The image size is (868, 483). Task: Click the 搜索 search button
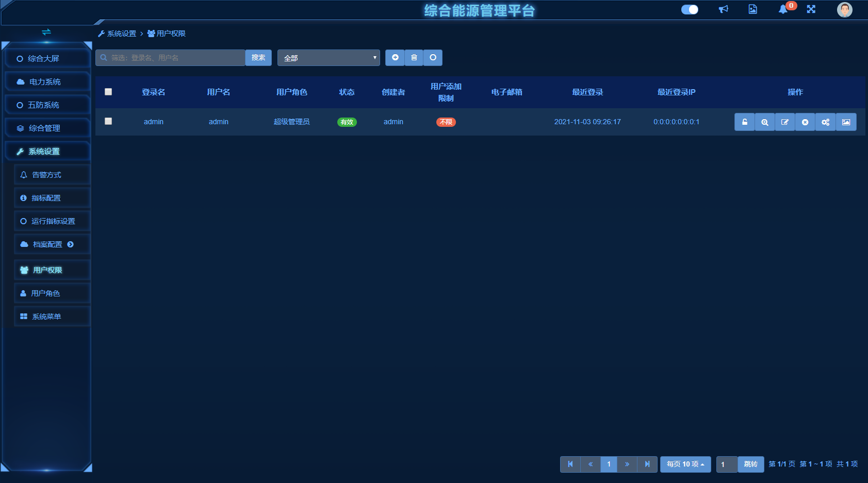(258, 58)
